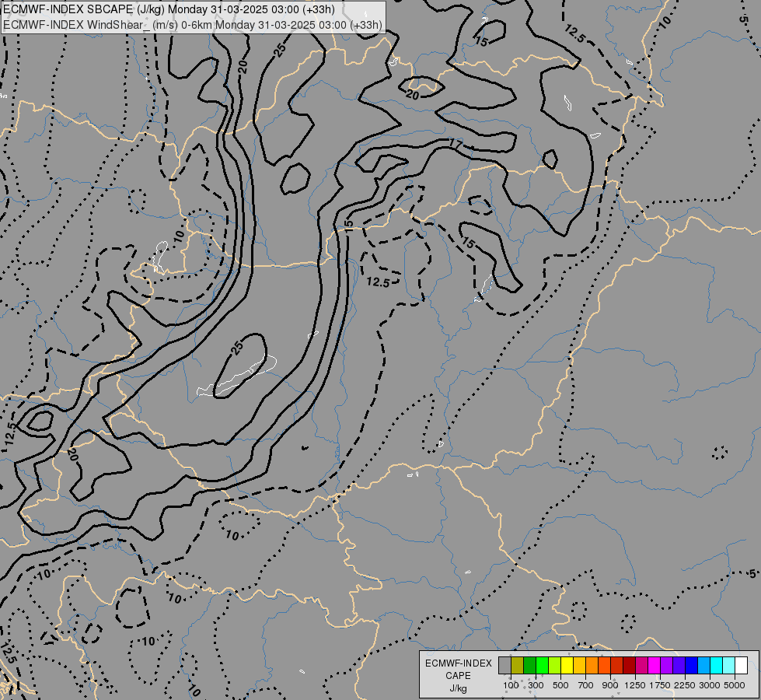This screenshot has width=761, height=700.
Task: Click the legend value 500
Action: pos(560,685)
